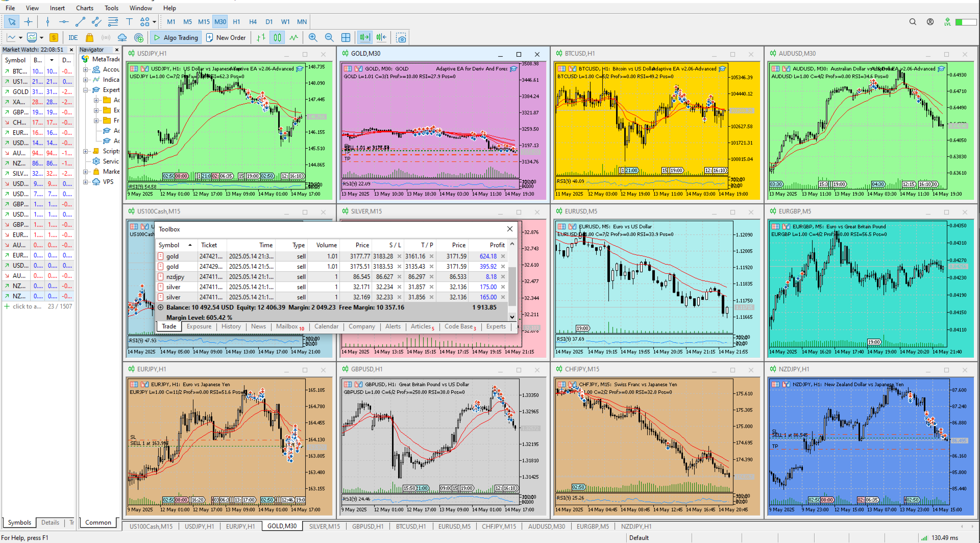Click the zoom out magnifier icon
The height and width of the screenshot is (543, 980).
point(329,37)
